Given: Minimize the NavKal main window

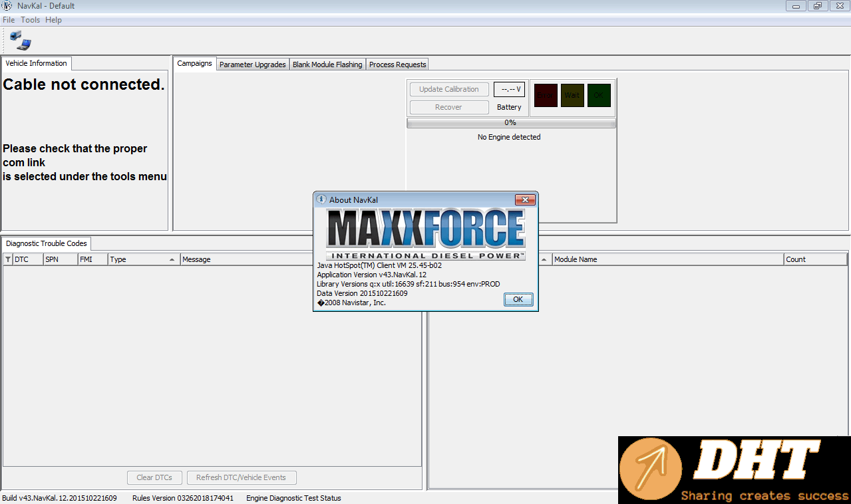Looking at the screenshot, I should (x=796, y=6).
